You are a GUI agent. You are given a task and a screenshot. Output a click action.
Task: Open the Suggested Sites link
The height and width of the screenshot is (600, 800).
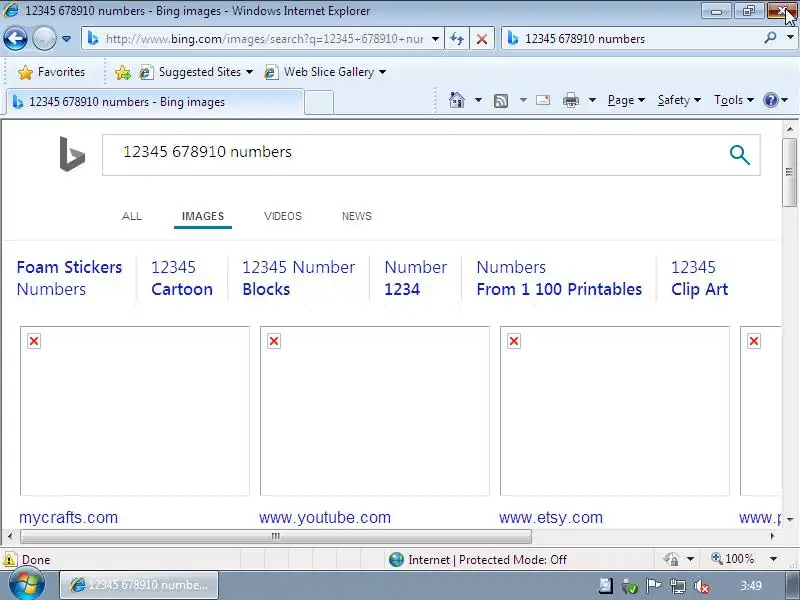tap(196, 72)
